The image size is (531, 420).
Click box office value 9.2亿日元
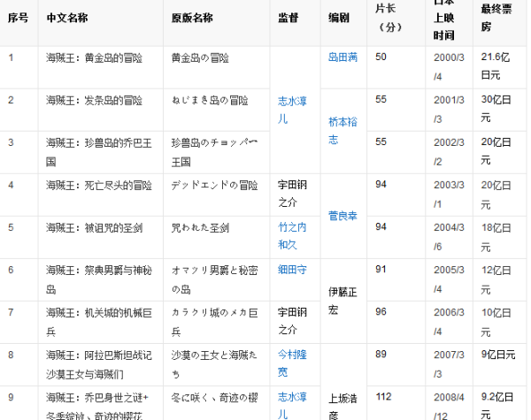pos(496,405)
